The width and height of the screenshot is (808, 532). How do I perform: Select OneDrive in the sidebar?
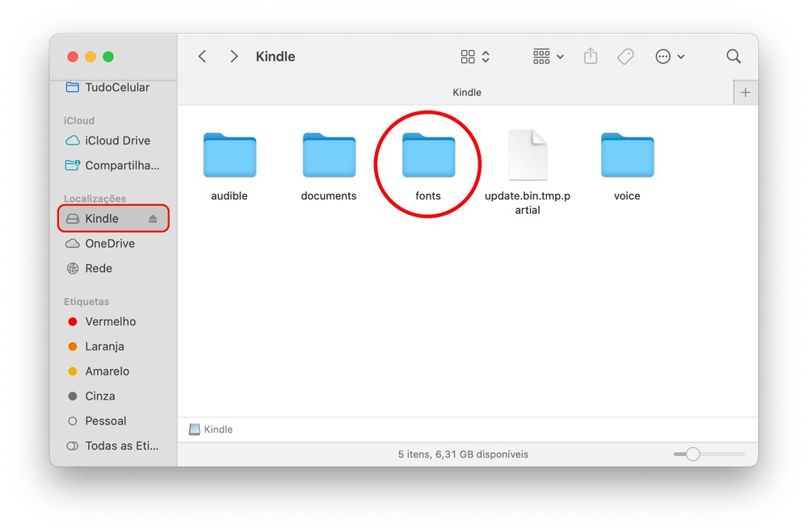pos(109,244)
